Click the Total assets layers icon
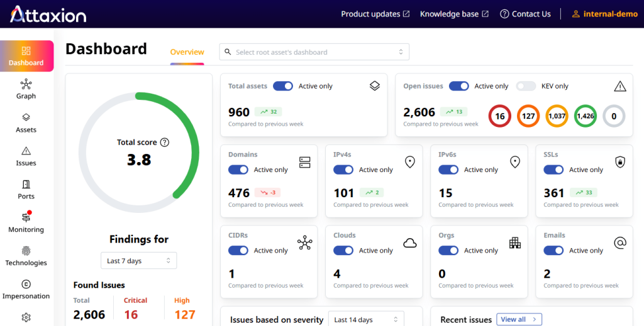Viewport: 644px width, 326px height. [375, 85]
